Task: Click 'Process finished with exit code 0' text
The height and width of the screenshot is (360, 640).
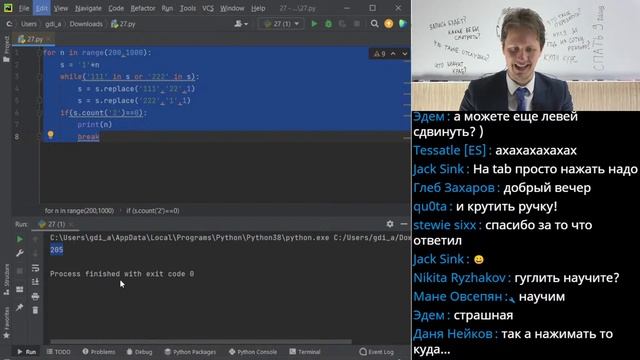Action: click(122, 274)
